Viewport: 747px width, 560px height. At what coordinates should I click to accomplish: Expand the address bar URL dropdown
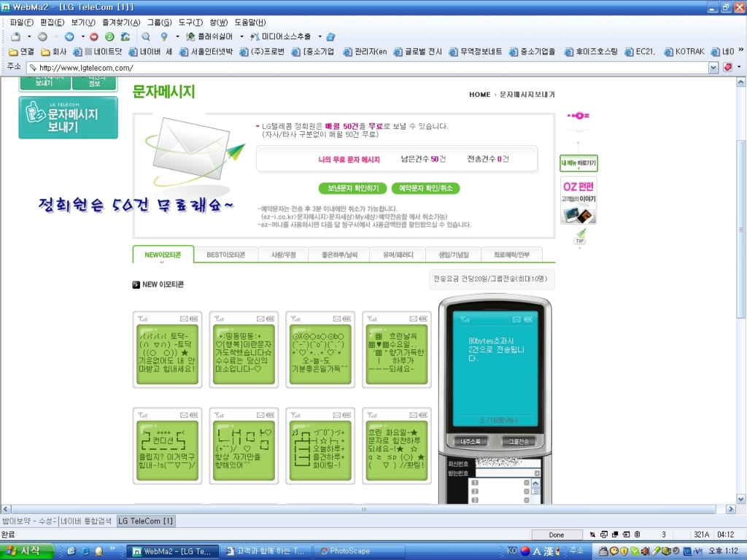click(x=713, y=68)
